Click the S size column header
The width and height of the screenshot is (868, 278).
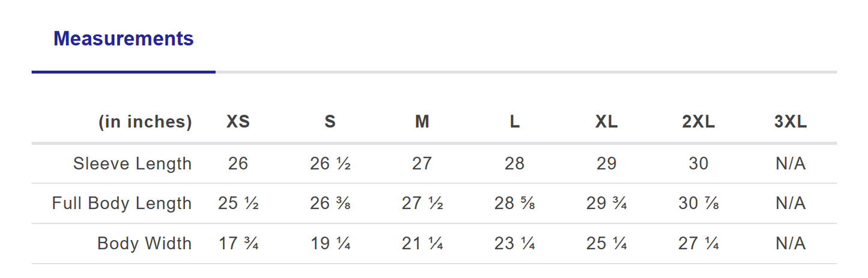[x=330, y=122]
